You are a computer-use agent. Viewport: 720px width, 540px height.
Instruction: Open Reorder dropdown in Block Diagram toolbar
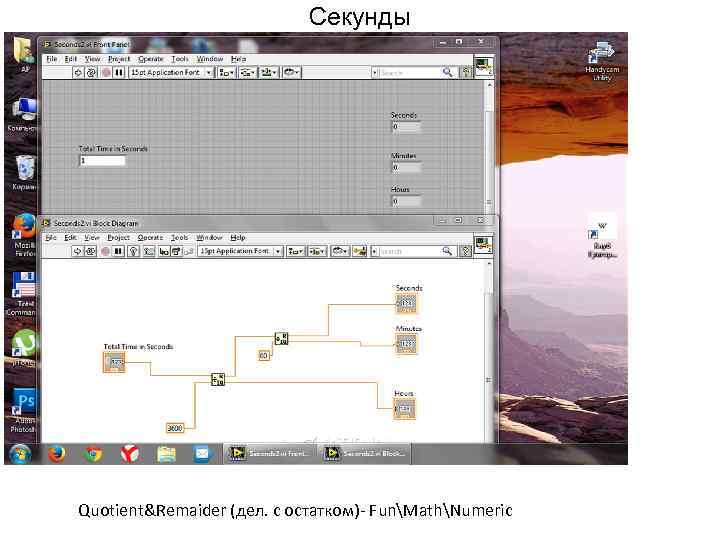pyautogui.click(x=340, y=251)
